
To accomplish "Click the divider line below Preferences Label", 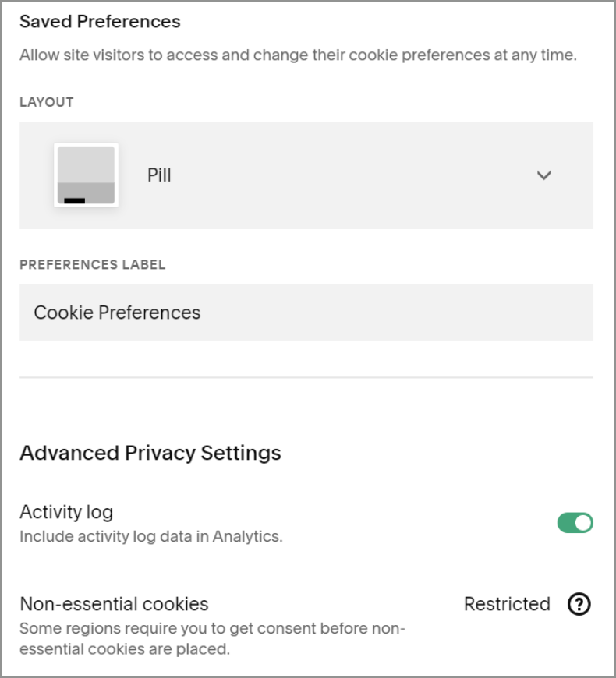I will [x=306, y=378].
